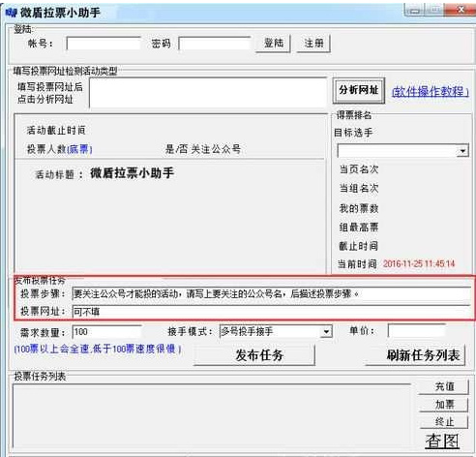Click the 分析网址 analyze button

(359, 90)
